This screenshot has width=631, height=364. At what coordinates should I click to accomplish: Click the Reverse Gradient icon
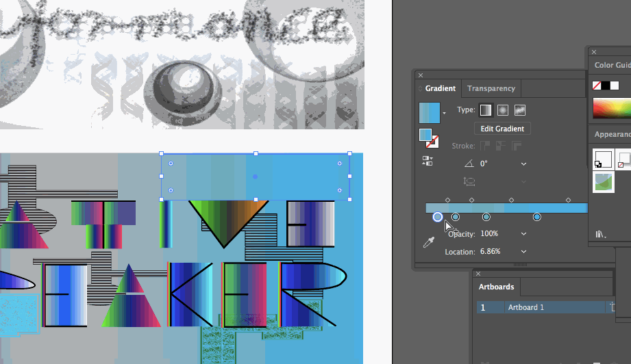pos(427,161)
